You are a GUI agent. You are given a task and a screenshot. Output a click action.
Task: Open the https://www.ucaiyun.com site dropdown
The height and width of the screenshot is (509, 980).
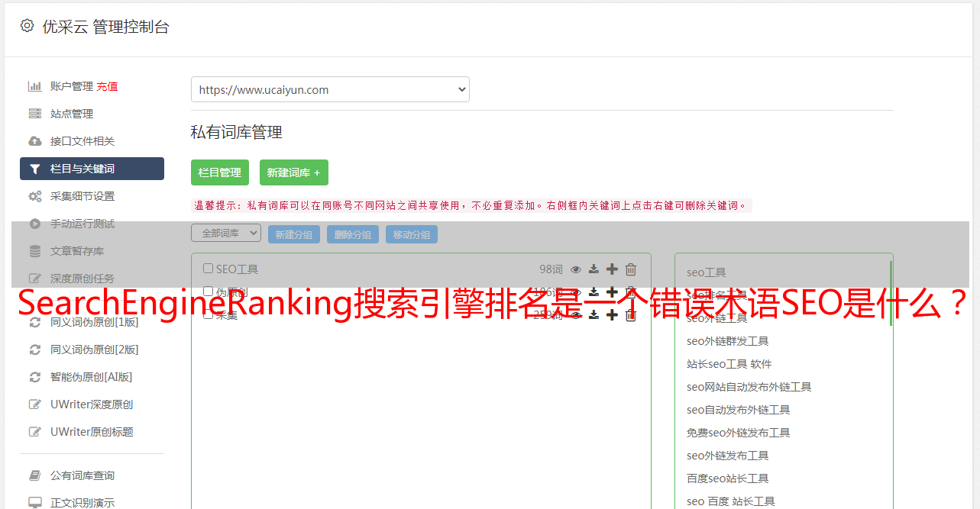pyautogui.click(x=330, y=89)
